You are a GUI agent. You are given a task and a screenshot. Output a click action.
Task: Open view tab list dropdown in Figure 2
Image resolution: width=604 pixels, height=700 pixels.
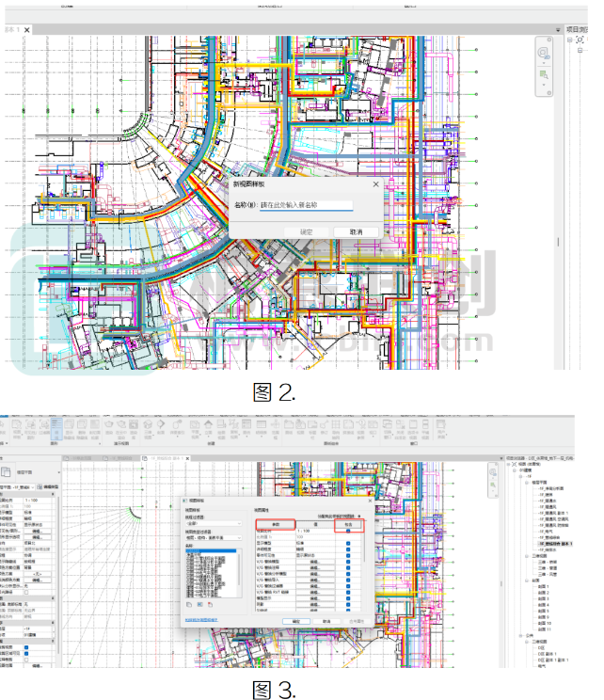pos(558,30)
